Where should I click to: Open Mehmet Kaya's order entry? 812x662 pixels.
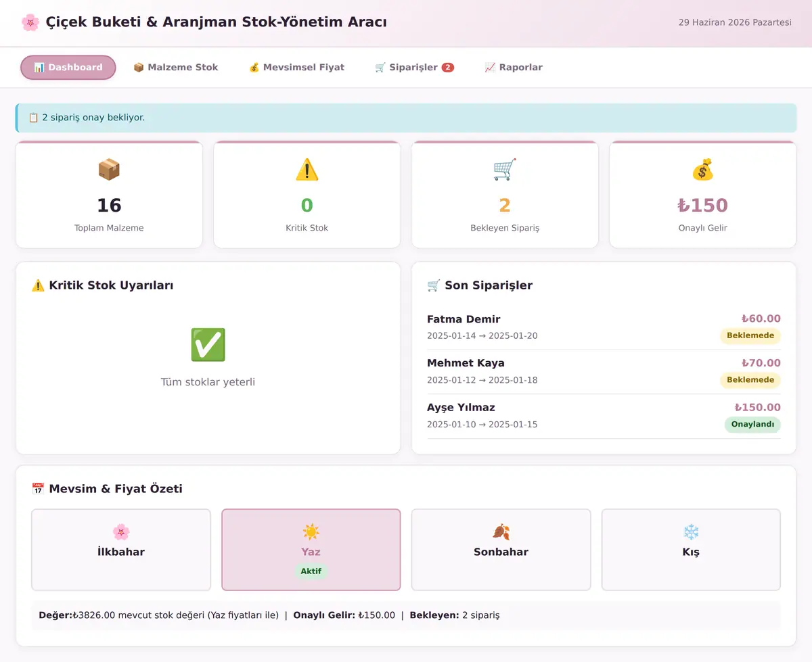pos(604,372)
